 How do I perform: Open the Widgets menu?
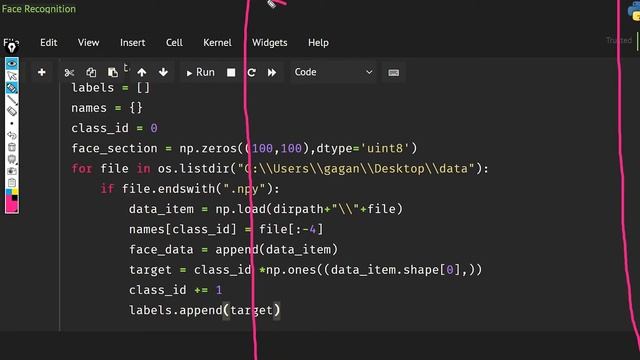point(269,42)
